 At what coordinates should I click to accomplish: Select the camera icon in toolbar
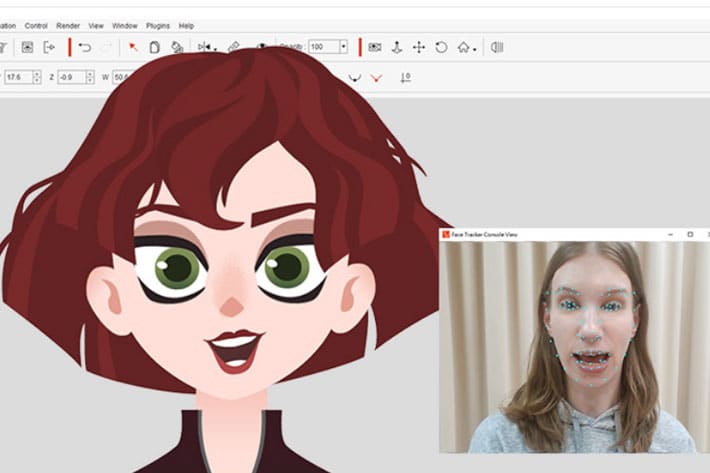(x=375, y=47)
